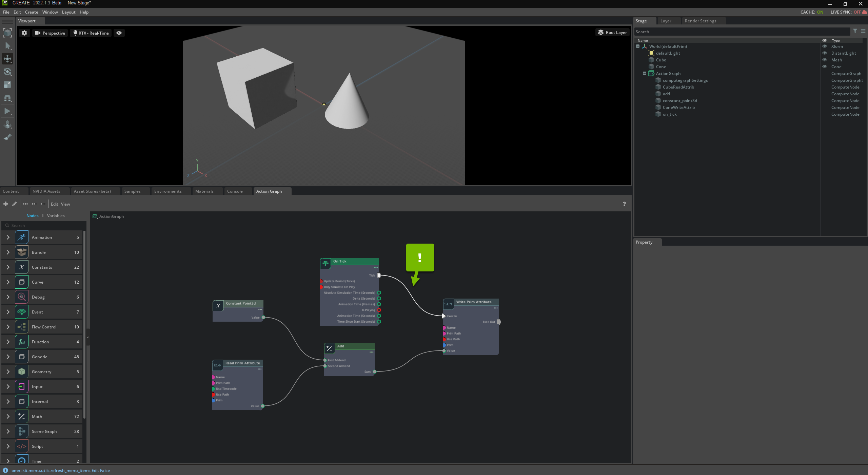
Task: Select constant_point3d in Stage tree
Action: (680, 100)
